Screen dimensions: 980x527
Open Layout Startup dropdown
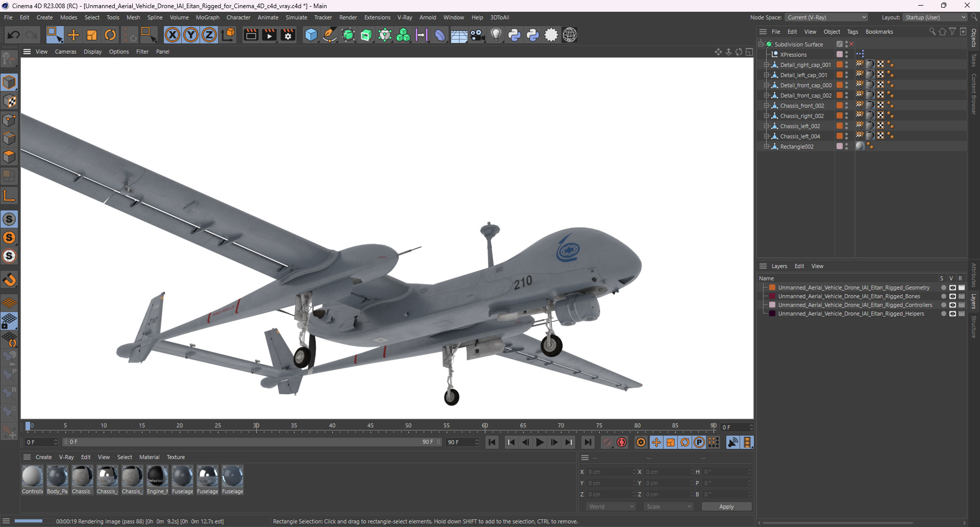coord(935,17)
